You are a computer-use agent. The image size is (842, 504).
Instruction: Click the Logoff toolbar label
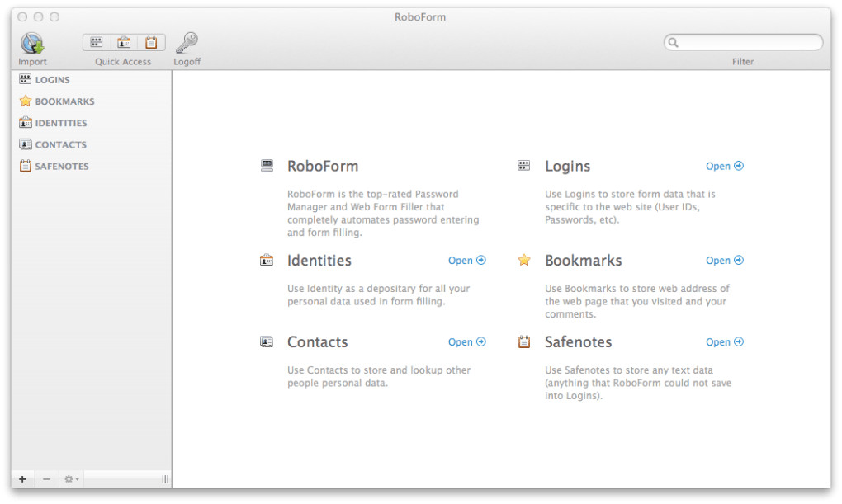(187, 62)
